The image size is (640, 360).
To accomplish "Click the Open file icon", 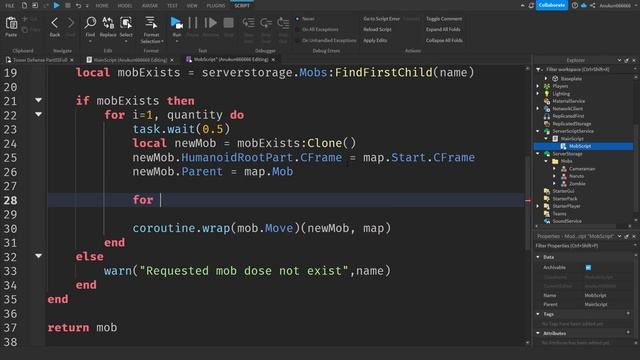I will [x=35, y=5].
